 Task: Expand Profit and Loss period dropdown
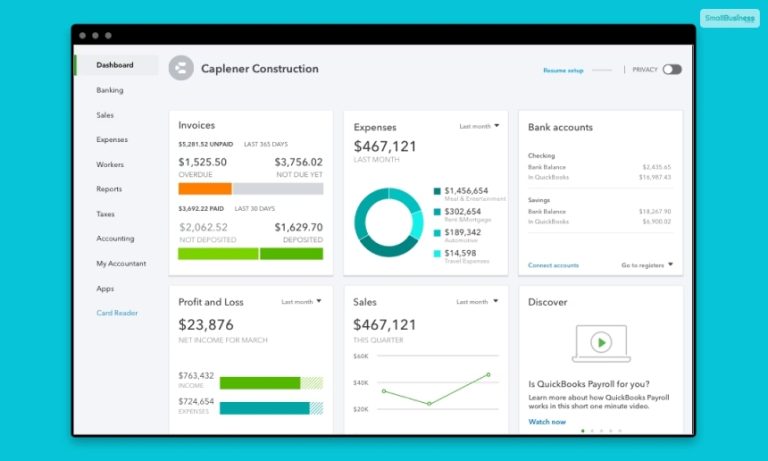click(302, 301)
